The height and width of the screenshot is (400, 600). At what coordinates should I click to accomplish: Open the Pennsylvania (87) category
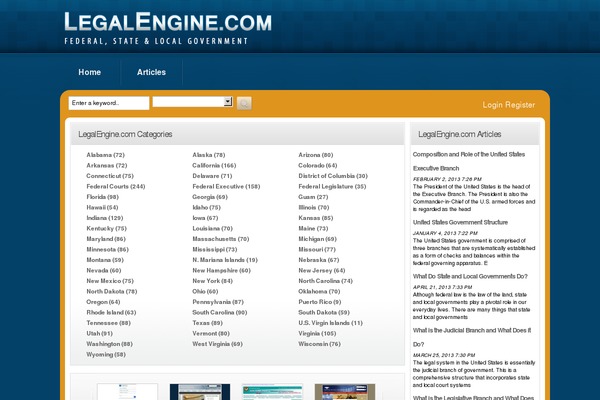(218, 302)
